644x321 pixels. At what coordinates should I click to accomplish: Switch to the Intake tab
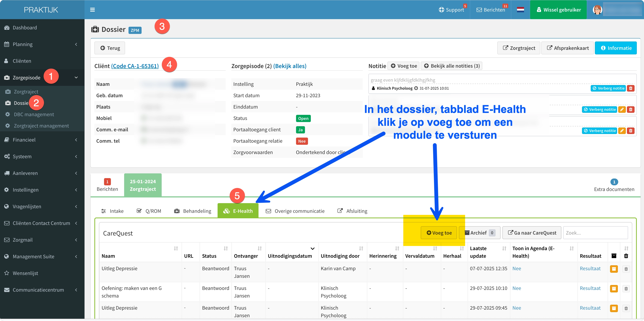[112, 211]
